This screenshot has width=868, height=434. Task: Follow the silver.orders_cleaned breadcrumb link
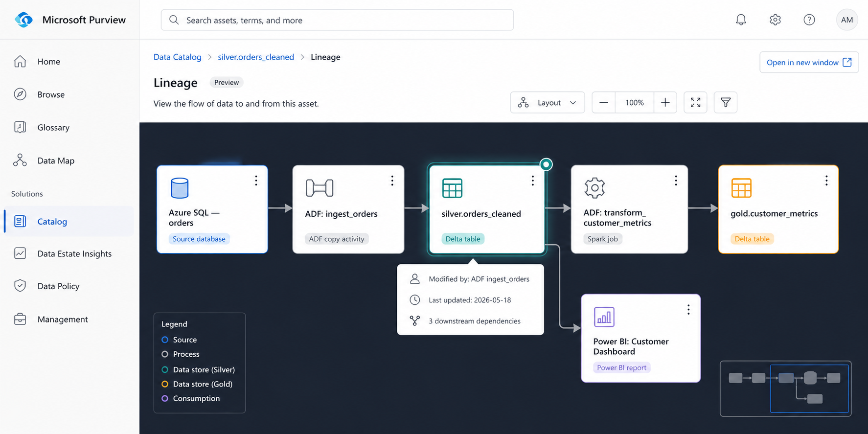[x=256, y=57]
